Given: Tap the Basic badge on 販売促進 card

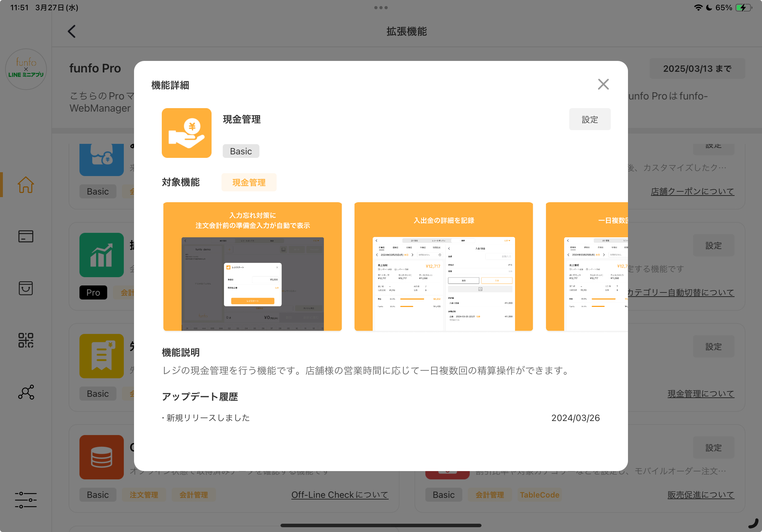Looking at the screenshot, I should (444, 495).
